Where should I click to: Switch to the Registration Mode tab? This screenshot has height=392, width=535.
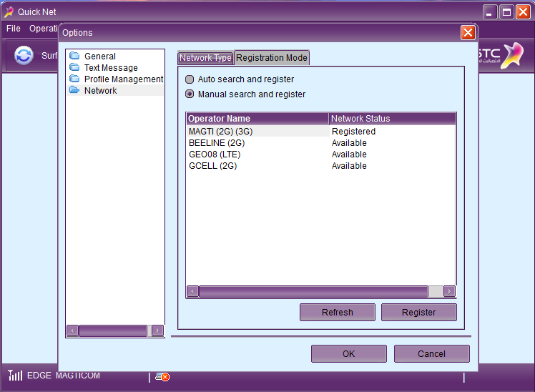tap(272, 58)
